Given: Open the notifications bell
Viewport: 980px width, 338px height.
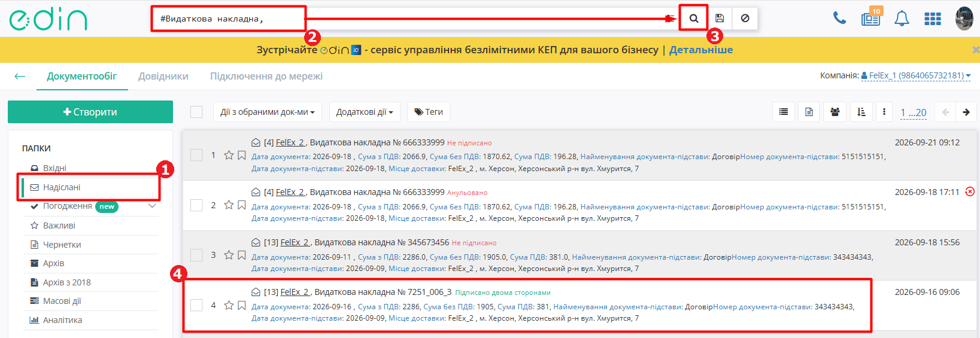Looking at the screenshot, I should 902,19.
